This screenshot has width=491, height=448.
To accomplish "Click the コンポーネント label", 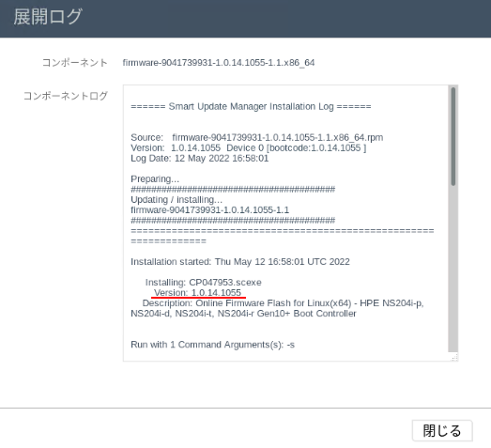I will click(x=75, y=63).
